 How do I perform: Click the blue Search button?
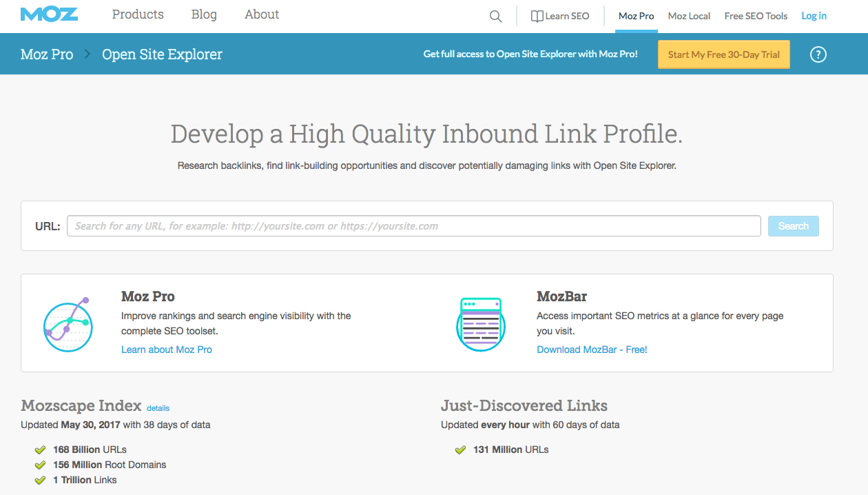click(794, 226)
